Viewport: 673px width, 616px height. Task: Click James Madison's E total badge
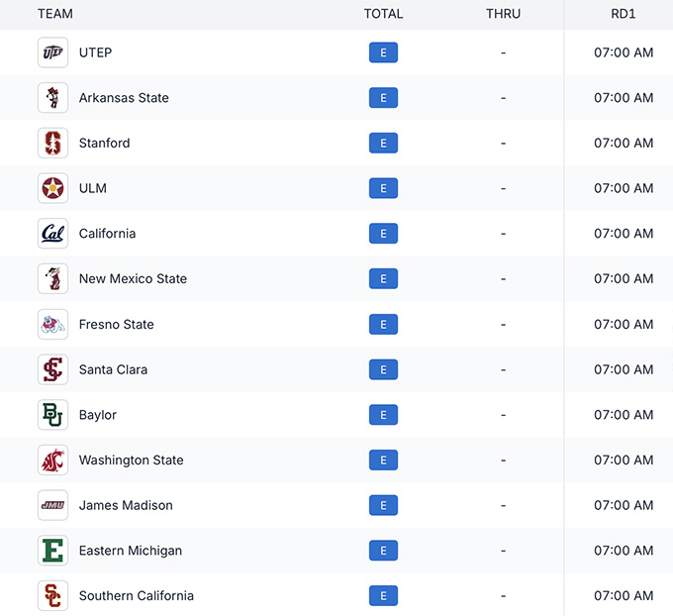[x=383, y=505]
